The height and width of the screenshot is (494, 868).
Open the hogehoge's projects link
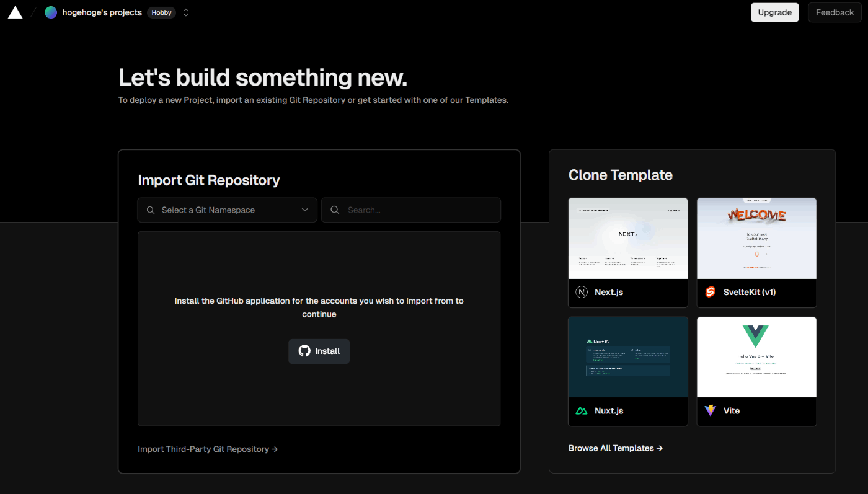102,12
